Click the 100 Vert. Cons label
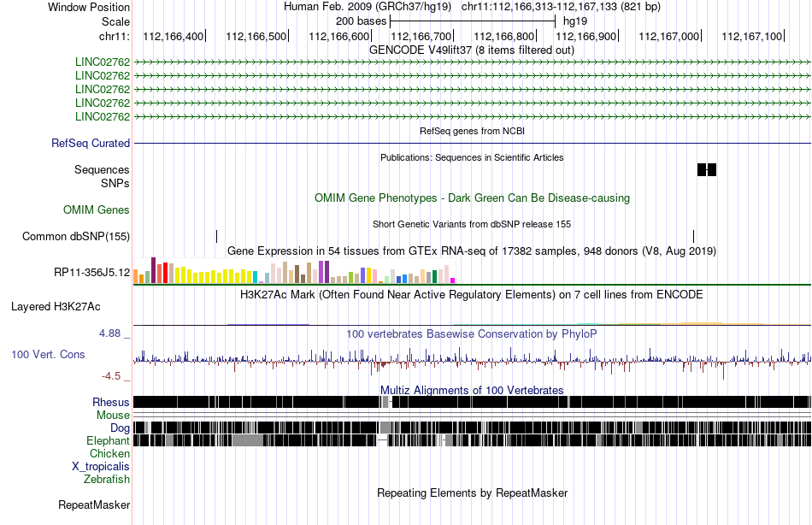This screenshot has width=812, height=525. [48, 355]
